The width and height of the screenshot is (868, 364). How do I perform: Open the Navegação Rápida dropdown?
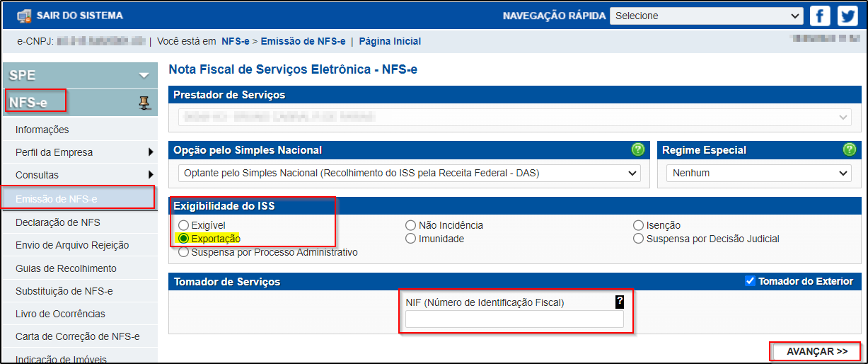click(707, 16)
